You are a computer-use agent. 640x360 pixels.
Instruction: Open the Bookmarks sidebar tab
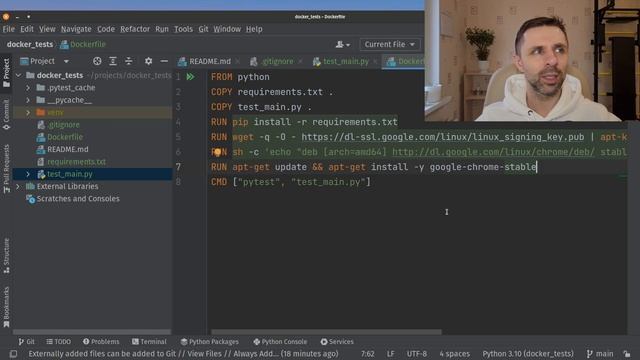pyautogui.click(x=6, y=307)
